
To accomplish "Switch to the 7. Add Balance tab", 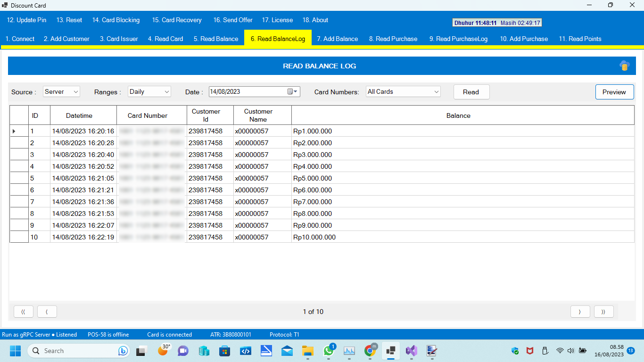I will pyautogui.click(x=338, y=39).
